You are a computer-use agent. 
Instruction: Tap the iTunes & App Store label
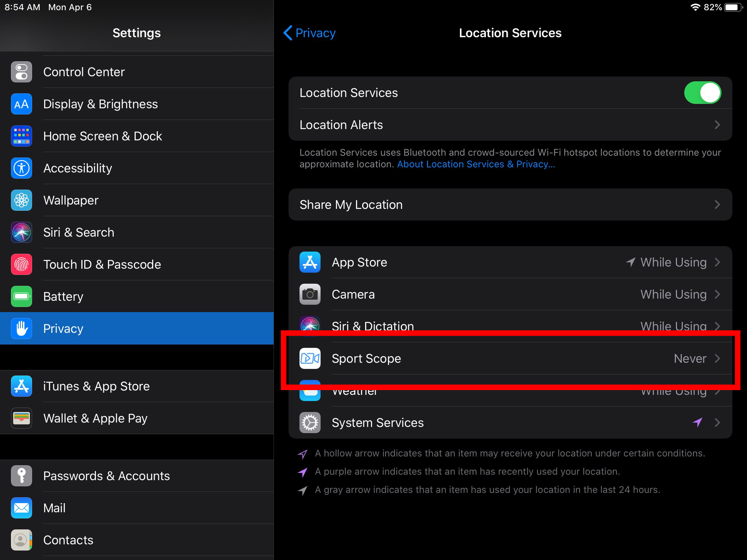(97, 386)
